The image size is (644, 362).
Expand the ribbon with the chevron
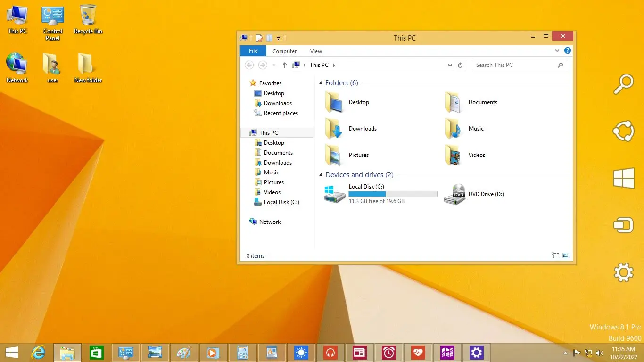(x=557, y=51)
